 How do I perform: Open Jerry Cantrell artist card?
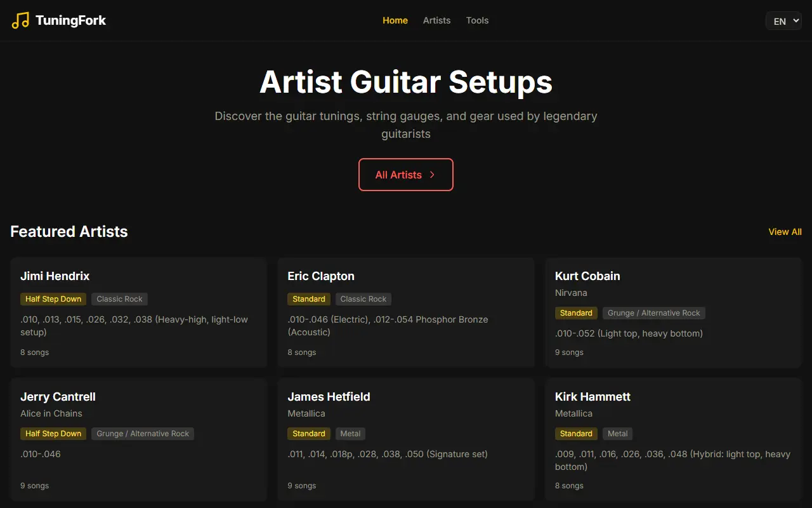tap(139, 439)
